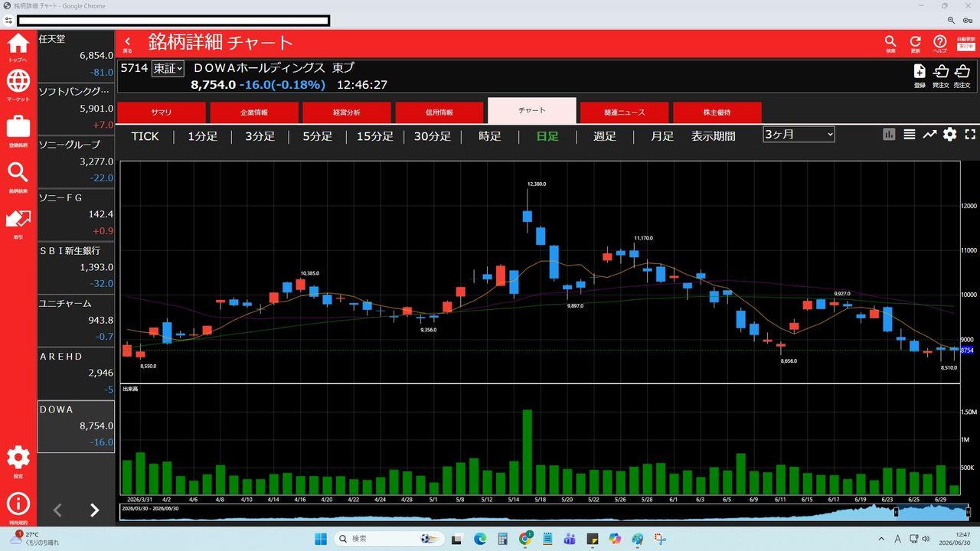The height and width of the screenshot is (551, 980).
Task: Select 時足 hourly chart interval
Action: click(490, 136)
